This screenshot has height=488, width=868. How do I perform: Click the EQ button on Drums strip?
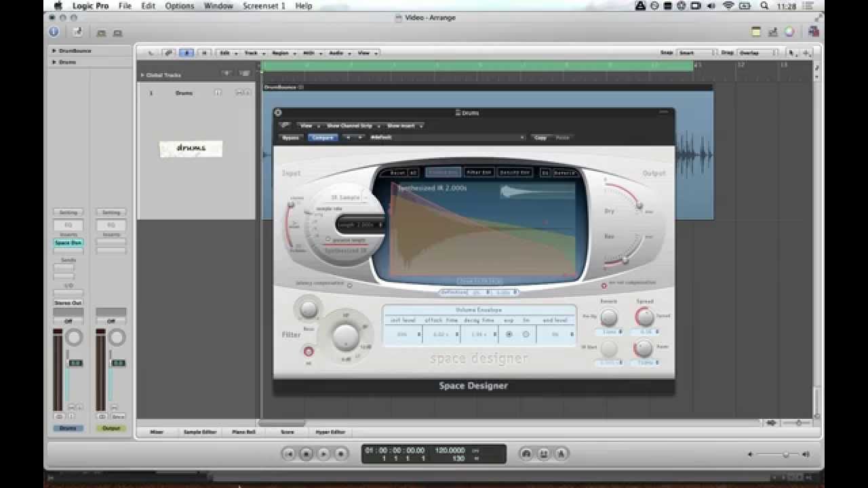pyautogui.click(x=68, y=225)
